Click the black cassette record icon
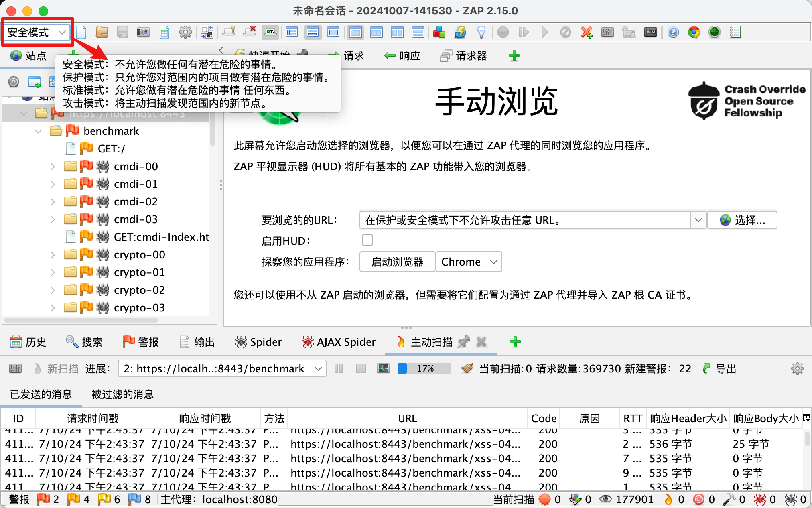This screenshot has width=812, height=508. tap(650, 32)
